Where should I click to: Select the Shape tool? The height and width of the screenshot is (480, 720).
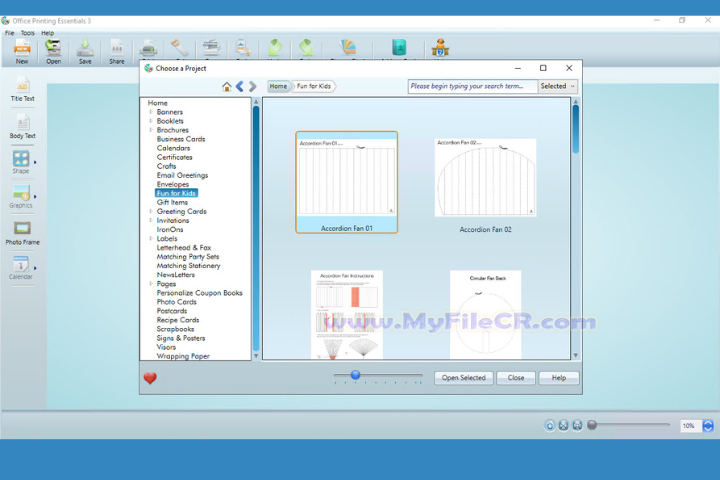21,162
